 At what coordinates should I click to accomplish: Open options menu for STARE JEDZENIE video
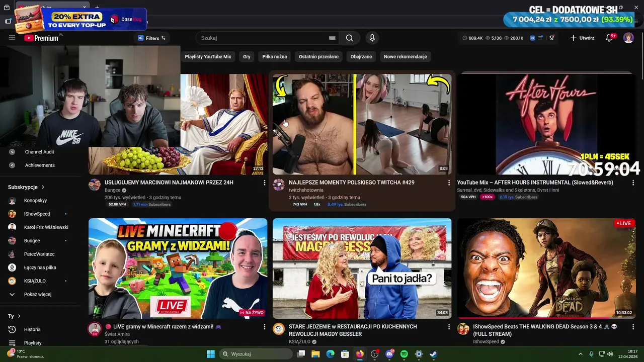[449, 327]
